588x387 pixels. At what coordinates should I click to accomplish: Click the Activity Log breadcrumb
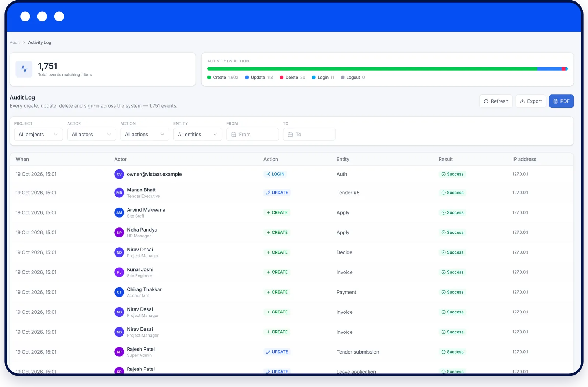pyautogui.click(x=40, y=43)
